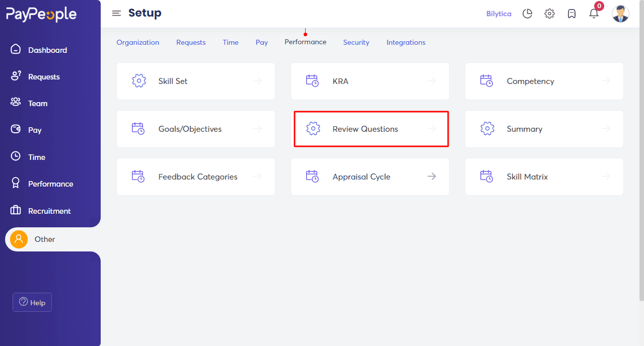The image size is (644, 346).
Task: Click the PayPeople logo
Action: (x=41, y=15)
